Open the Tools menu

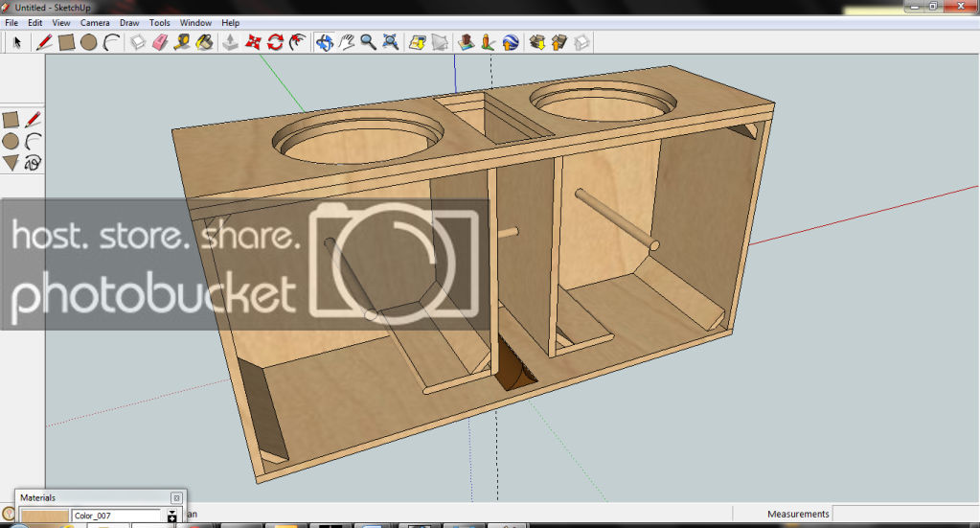(x=159, y=22)
